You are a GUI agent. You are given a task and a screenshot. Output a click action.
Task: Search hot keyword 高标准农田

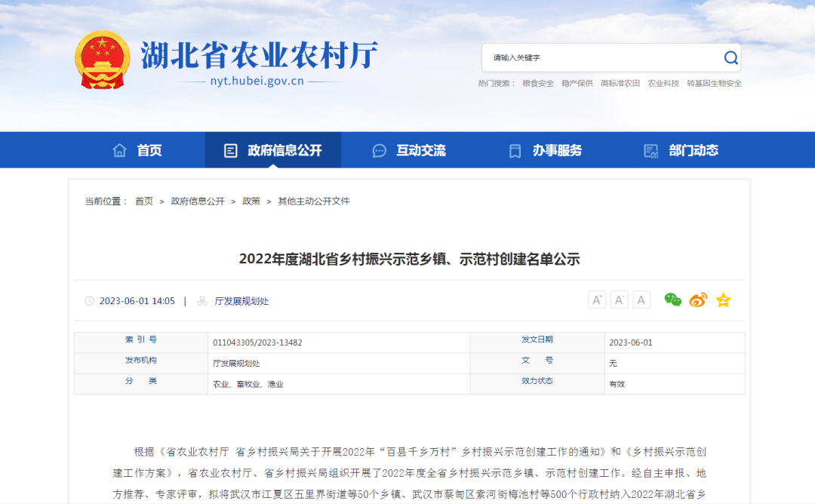[x=620, y=83]
